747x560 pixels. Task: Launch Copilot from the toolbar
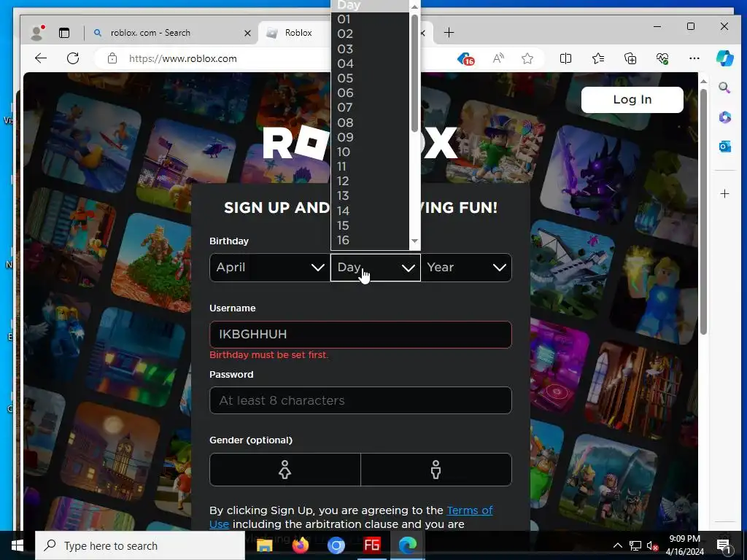coord(724,58)
